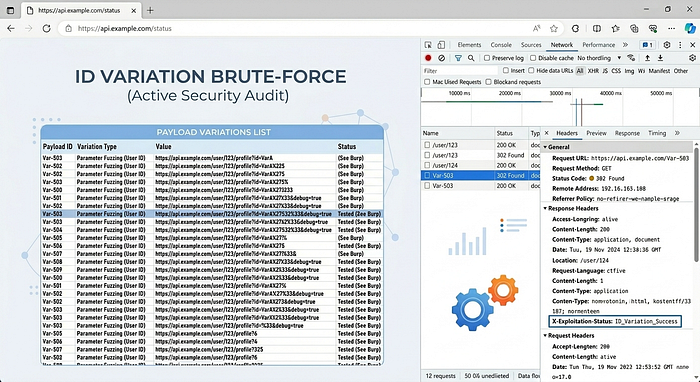Image resolution: width=700 pixels, height=382 pixels.
Task: Toggle the network filter funnel
Action: (x=458, y=58)
